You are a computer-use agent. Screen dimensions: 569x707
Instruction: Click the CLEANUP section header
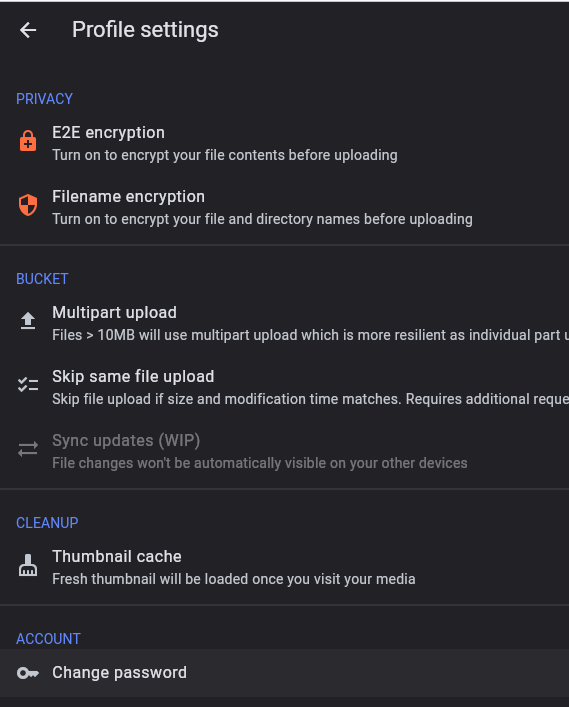pyautogui.click(x=47, y=523)
